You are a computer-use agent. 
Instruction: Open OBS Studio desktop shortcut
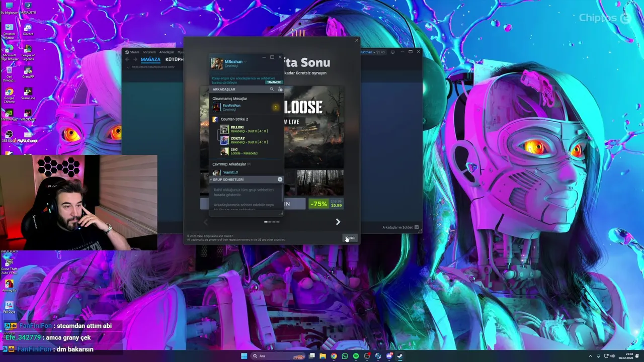click(9, 137)
